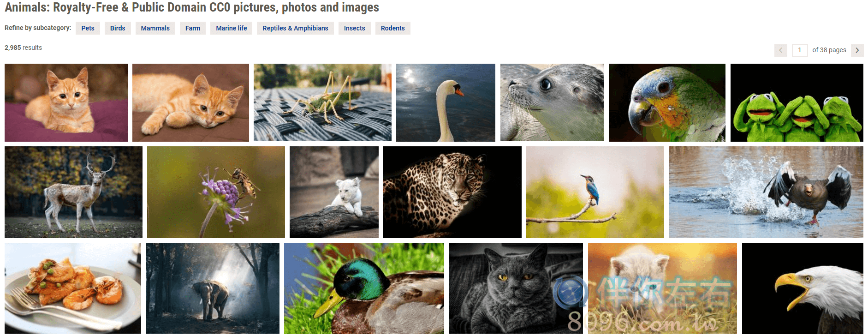Viewport: 868px width, 336px height.
Task: Open the bald eagle photo
Action: pos(803,288)
